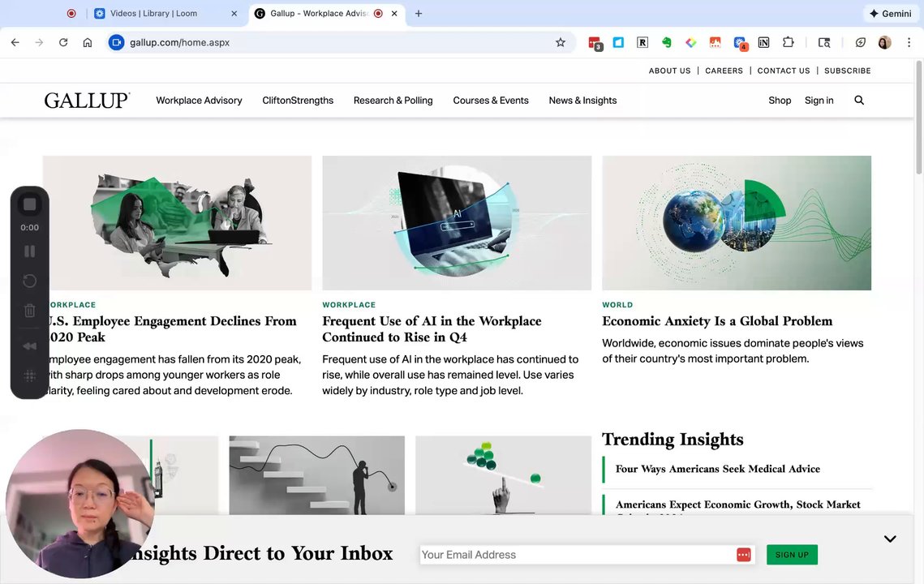Open the staircase silhouette article image

click(x=317, y=475)
